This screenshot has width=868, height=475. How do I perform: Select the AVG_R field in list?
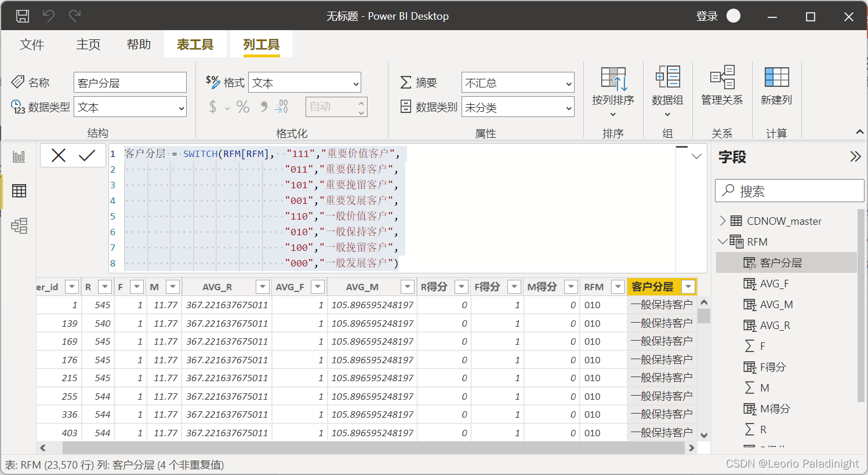click(786, 325)
